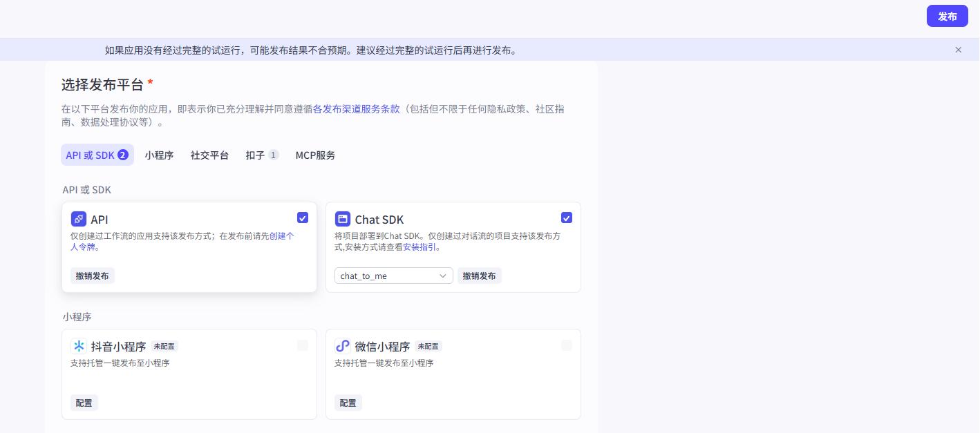Click the 微信小程序 WeChat logo icon
The image size is (980, 433).
[343, 346]
